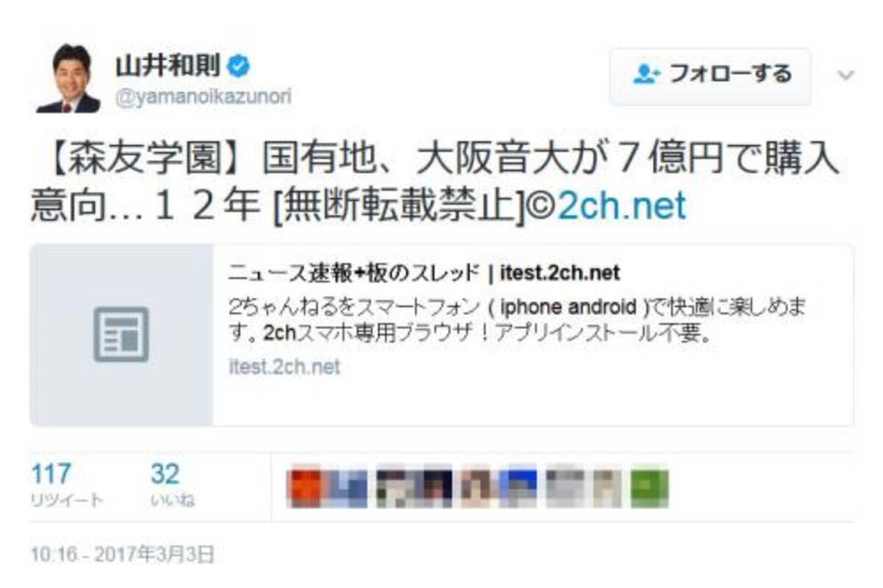
Task: Click the article placeholder icon in link card
Action: [x=121, y=335]
